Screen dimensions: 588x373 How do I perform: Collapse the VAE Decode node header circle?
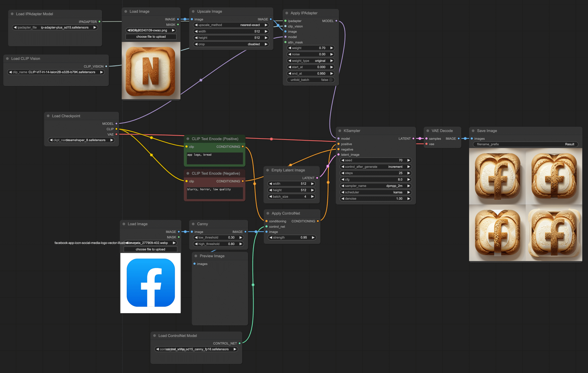(x=428, y=131)
